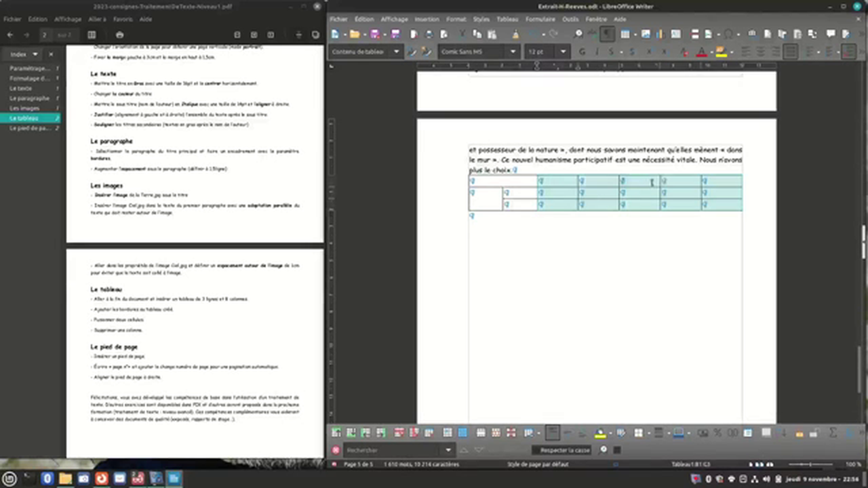Click the Rechercher search field
The height and width of the screenshot is (488, 868).
393,450
